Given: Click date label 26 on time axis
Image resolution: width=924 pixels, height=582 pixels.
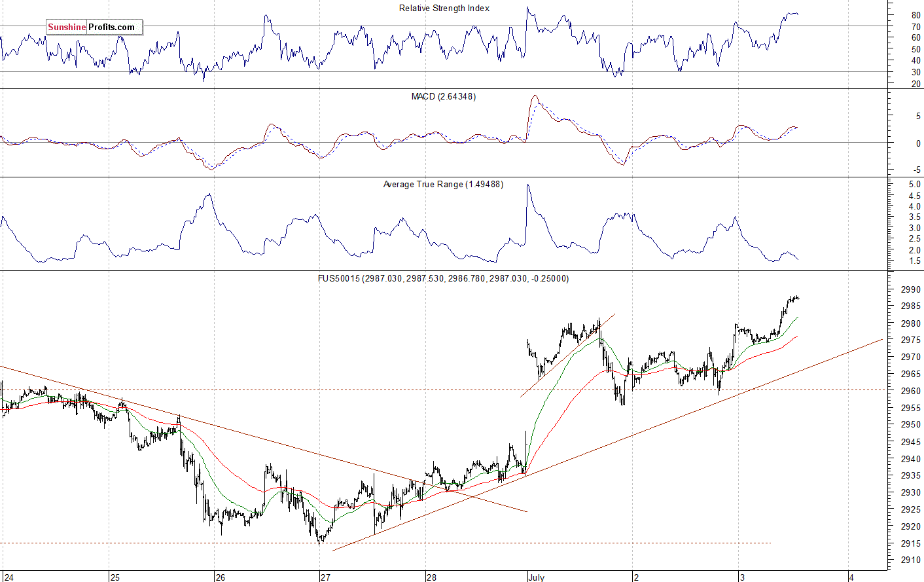Looking at the screenshot, I should [221, 577].
